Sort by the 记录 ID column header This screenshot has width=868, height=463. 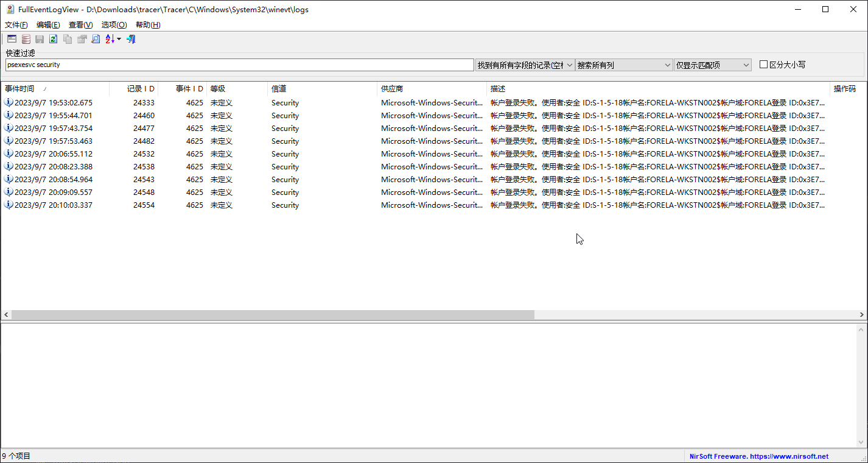(134, 89)
